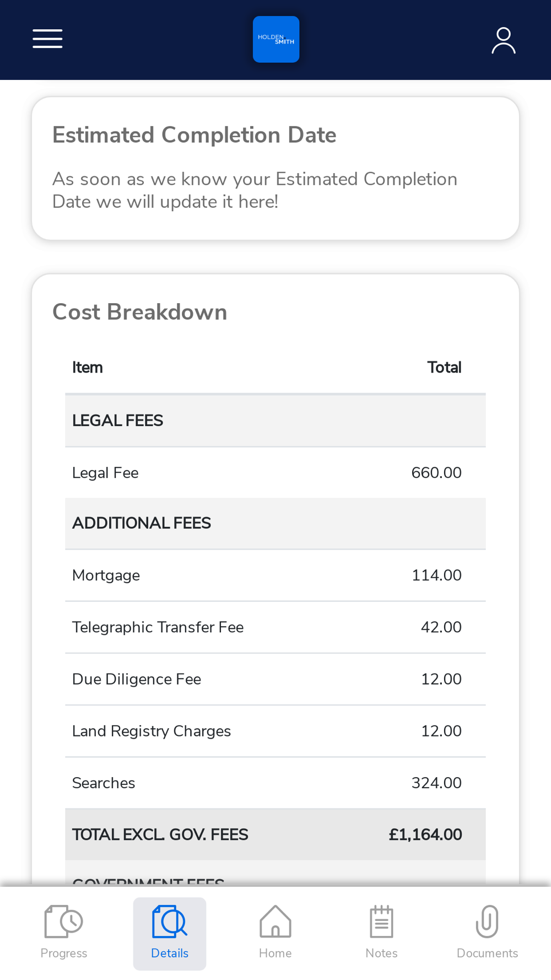551x980 pixels.
Task: Open the hamburger navigation menu
Action: [47, 39]
